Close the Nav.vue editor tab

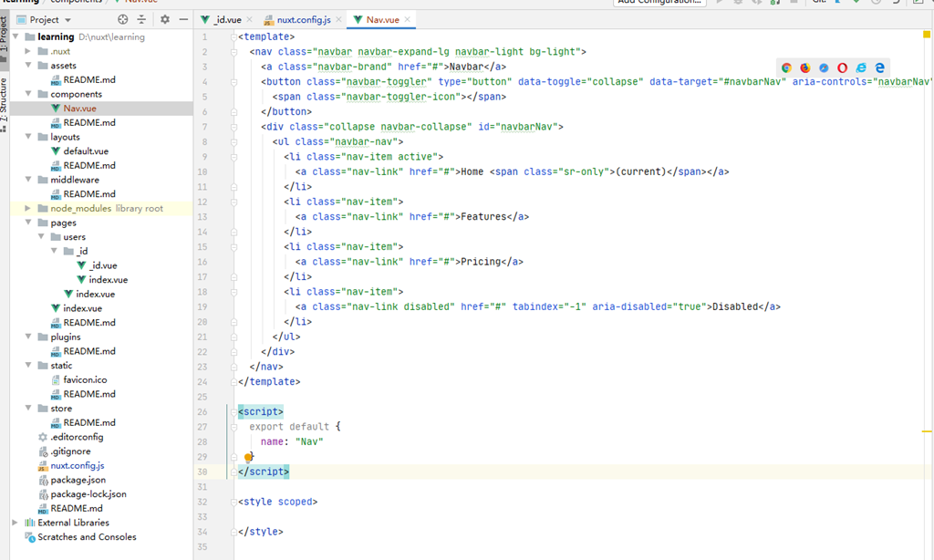(408, 20)
